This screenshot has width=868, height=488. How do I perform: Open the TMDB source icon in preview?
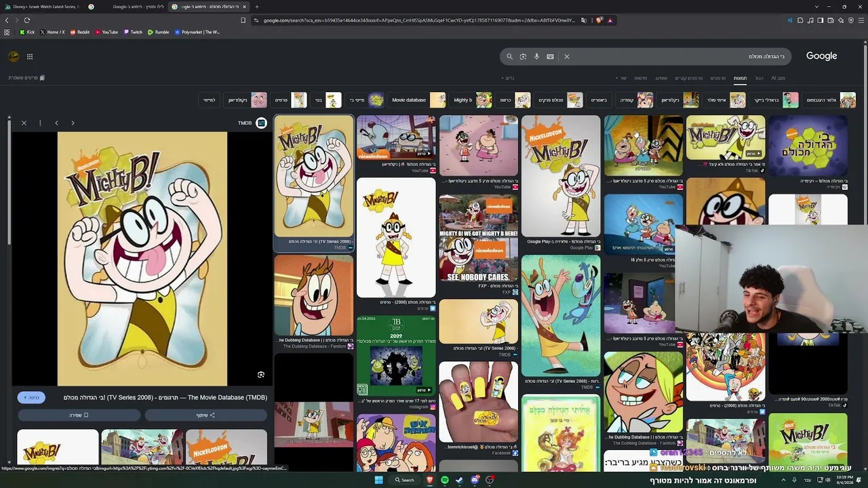click(x=261, y=123)
